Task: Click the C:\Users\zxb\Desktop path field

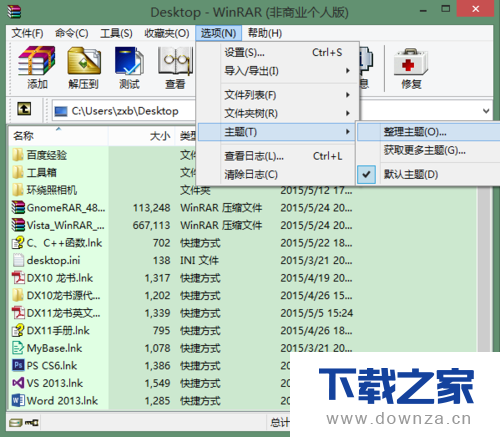Action: (x=125, y=111)
